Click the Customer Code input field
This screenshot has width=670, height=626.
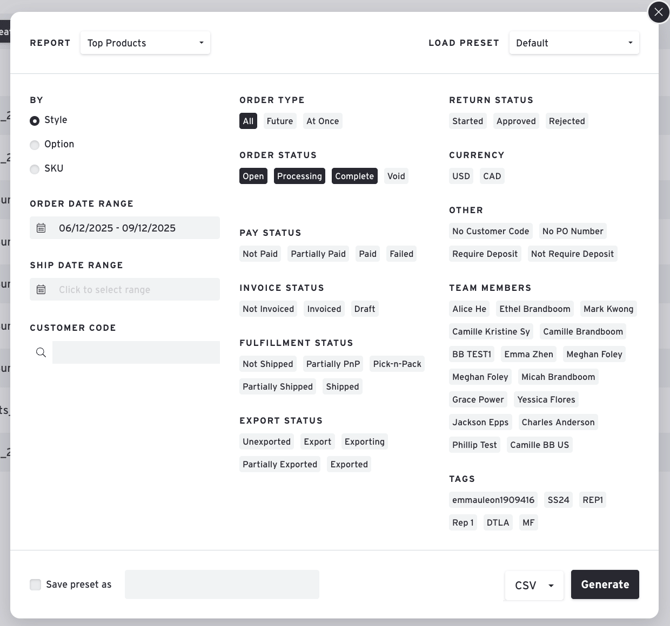pyautogui.click(x=135, y=353)
